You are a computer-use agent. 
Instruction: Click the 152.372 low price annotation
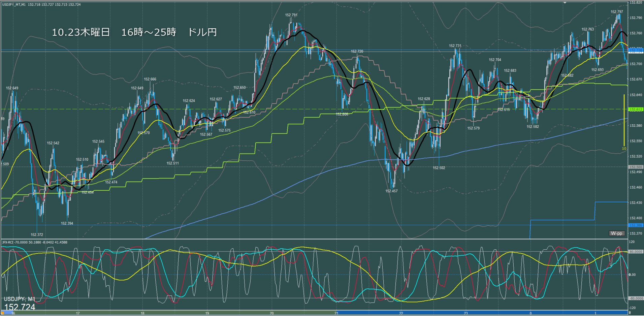pos(37,235)
